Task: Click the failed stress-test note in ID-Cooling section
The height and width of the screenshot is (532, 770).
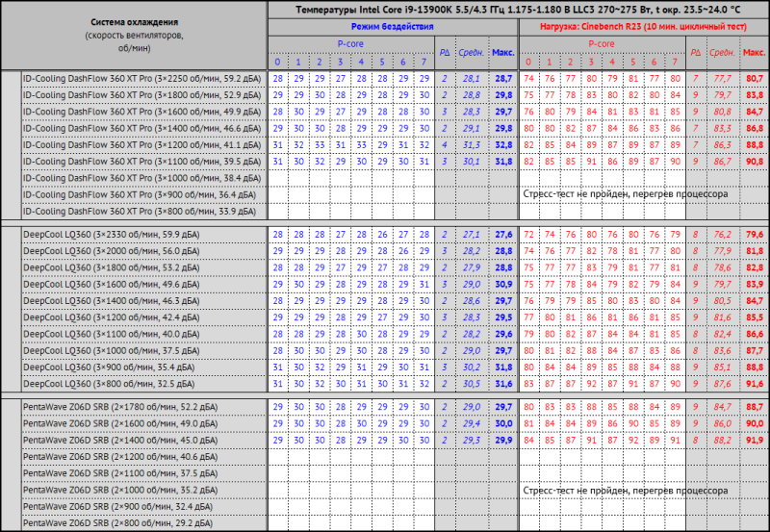Action: (625, 194)
